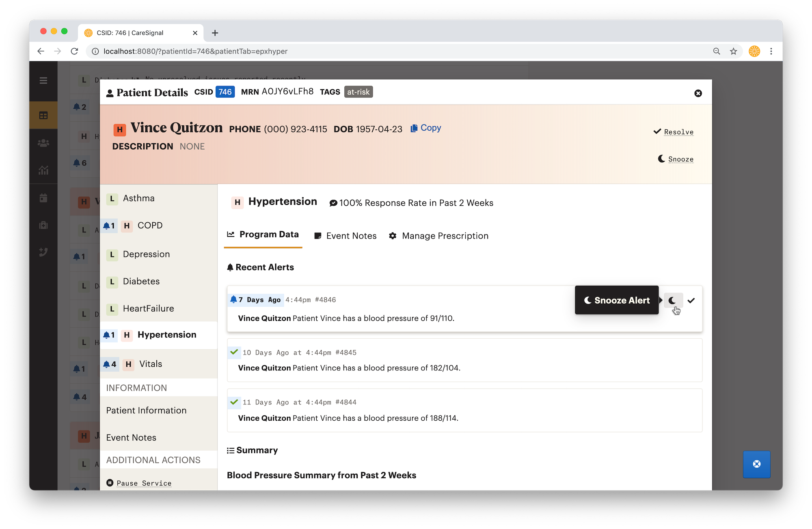Click Blood Pressure Summary from Past 2 Weeks

tap(322, 475)
